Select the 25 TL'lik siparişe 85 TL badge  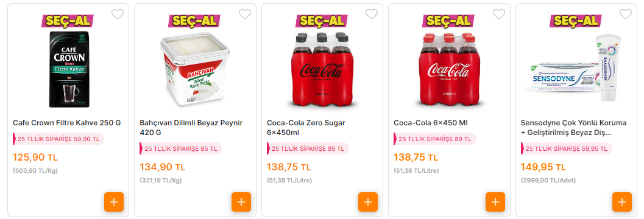tap(181, 149)
